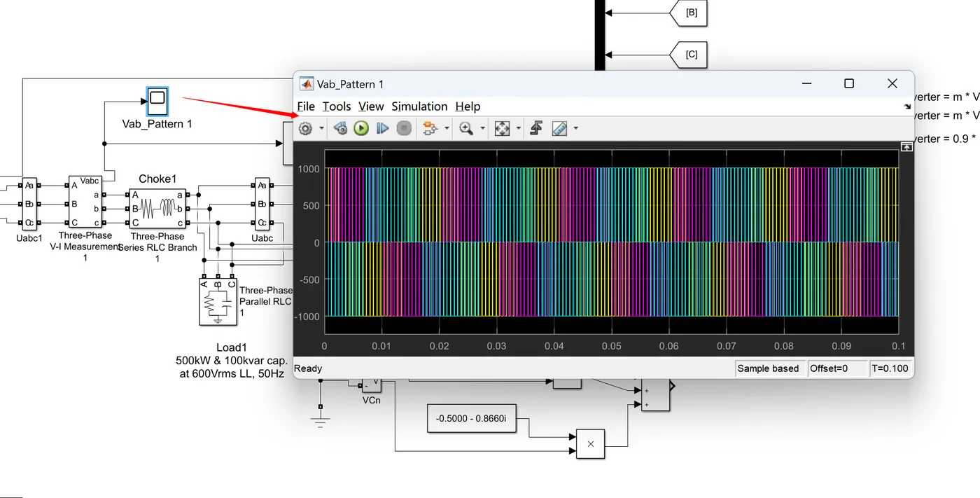Select the Three-Phase Parallel RLC load block

218,301
